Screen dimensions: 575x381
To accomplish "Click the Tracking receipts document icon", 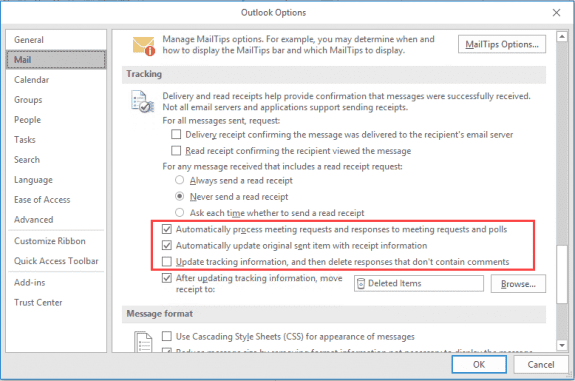I will tap(142, 102).
